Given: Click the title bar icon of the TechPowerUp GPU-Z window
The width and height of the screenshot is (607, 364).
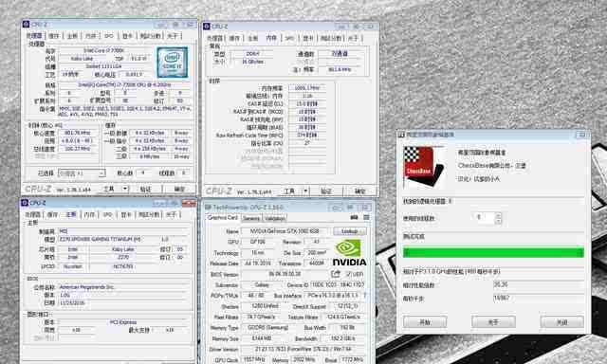Looking at the screenshot, I should point(208,208).
